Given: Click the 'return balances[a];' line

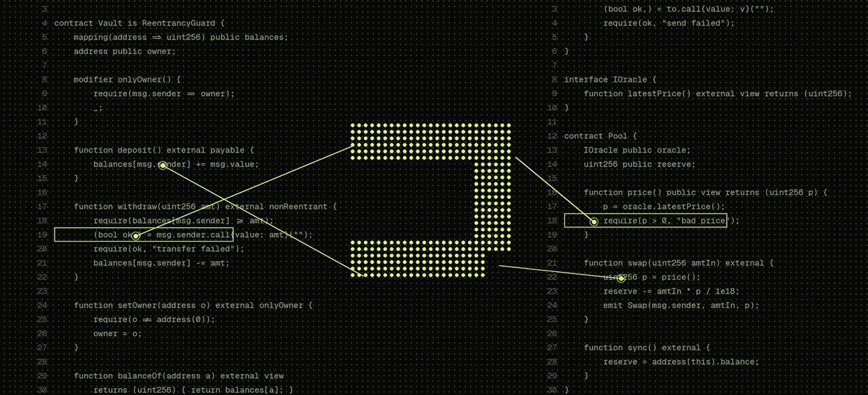Looking at the screenshot, I should [193, 390].
